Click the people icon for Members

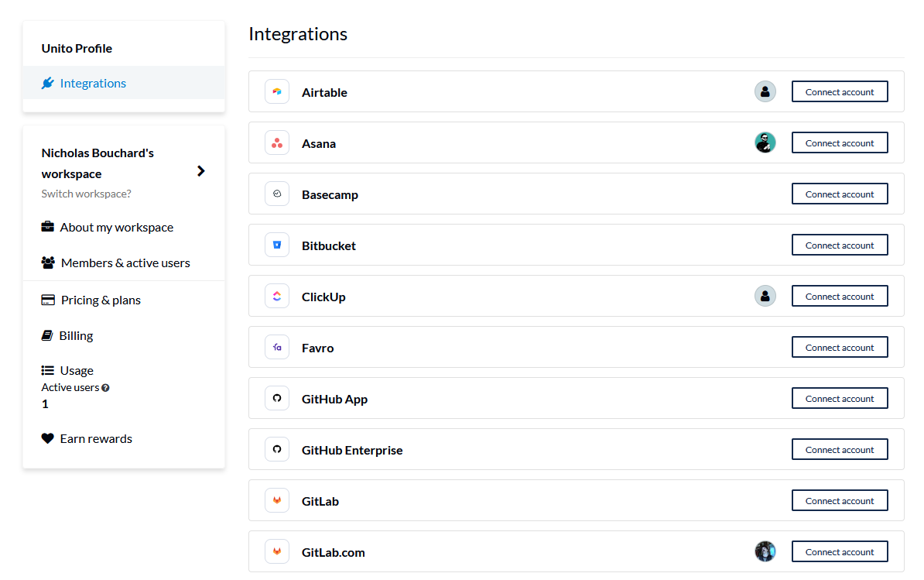[48, 263]
